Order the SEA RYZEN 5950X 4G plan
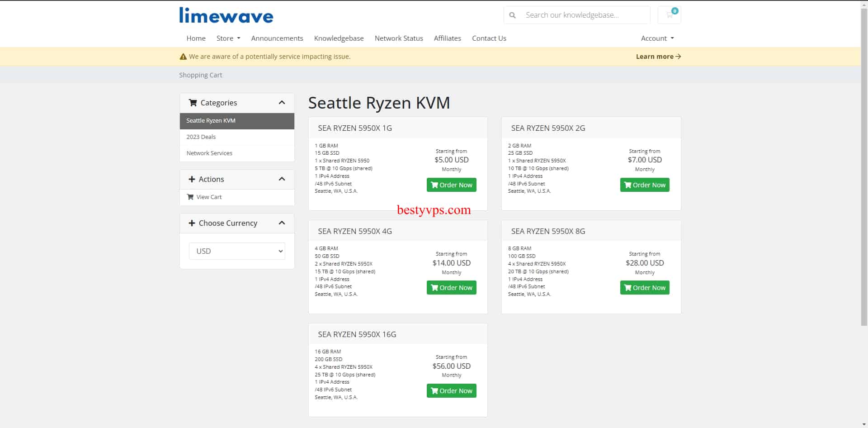The height and width of the screenshot is (428, 868). (451, 288)
